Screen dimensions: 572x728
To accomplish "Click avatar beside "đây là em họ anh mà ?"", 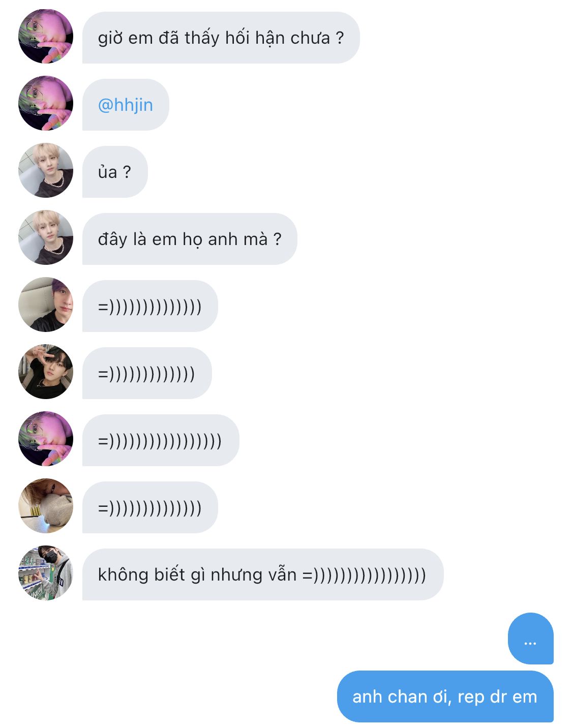I will tap(46, 237).
